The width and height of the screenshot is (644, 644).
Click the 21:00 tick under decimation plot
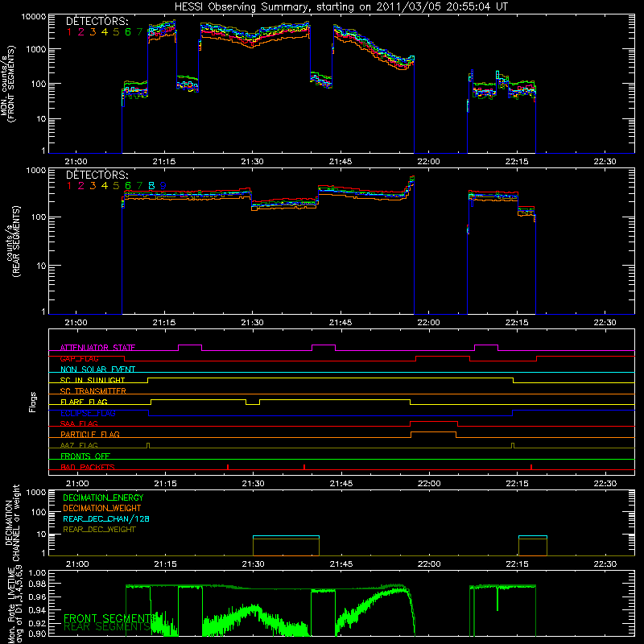(77, 564)
